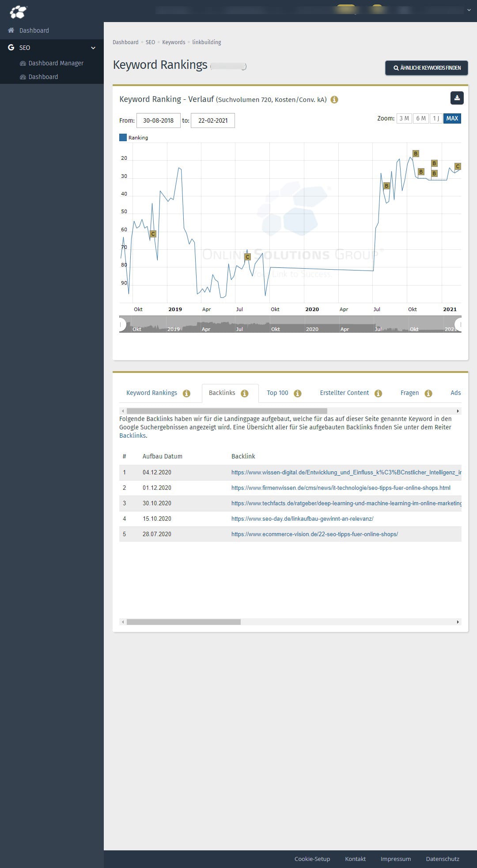
Task: Click the C marker near 2021
Action: [x=458, y=166]
